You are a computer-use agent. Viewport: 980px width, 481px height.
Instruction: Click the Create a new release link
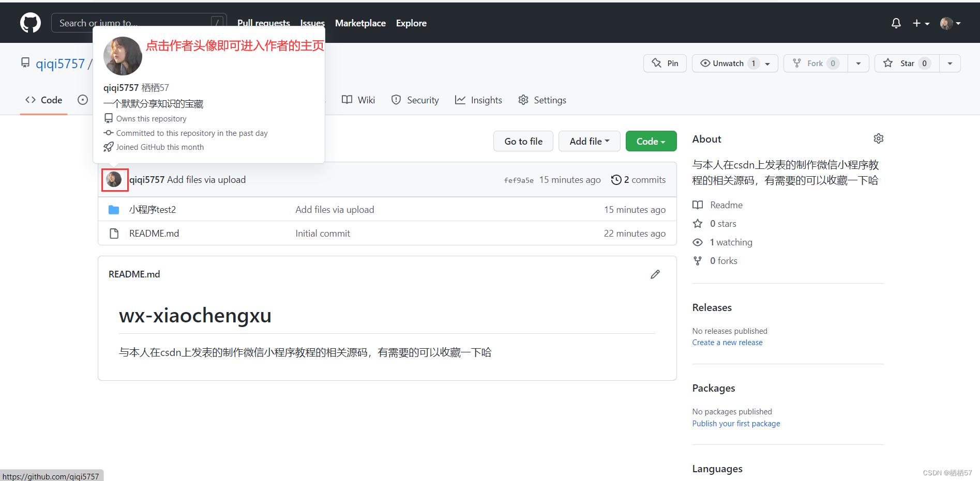tap(727, 343)
